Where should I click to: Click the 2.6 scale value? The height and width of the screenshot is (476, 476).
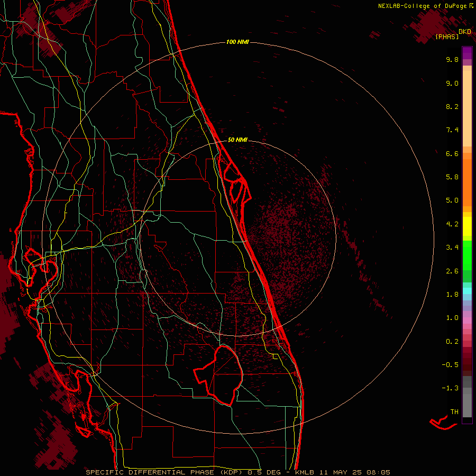[452, 271]
